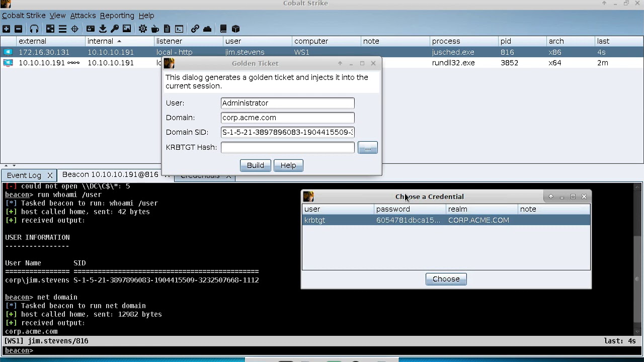Click the Golden Ticket dialog title icon
Image resolution: width=644 pixels, height=362 pixels.
pyautogui.click(x=169, y=63)
